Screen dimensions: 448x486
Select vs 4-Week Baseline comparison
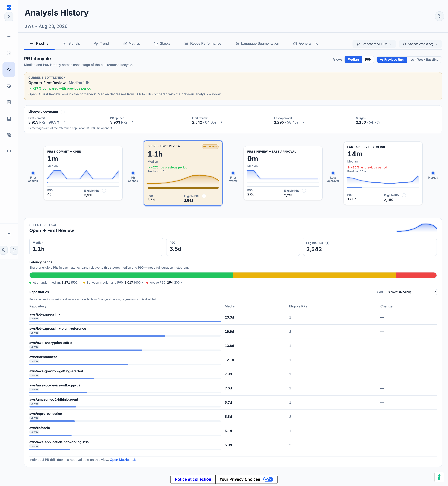click(424, 60)
